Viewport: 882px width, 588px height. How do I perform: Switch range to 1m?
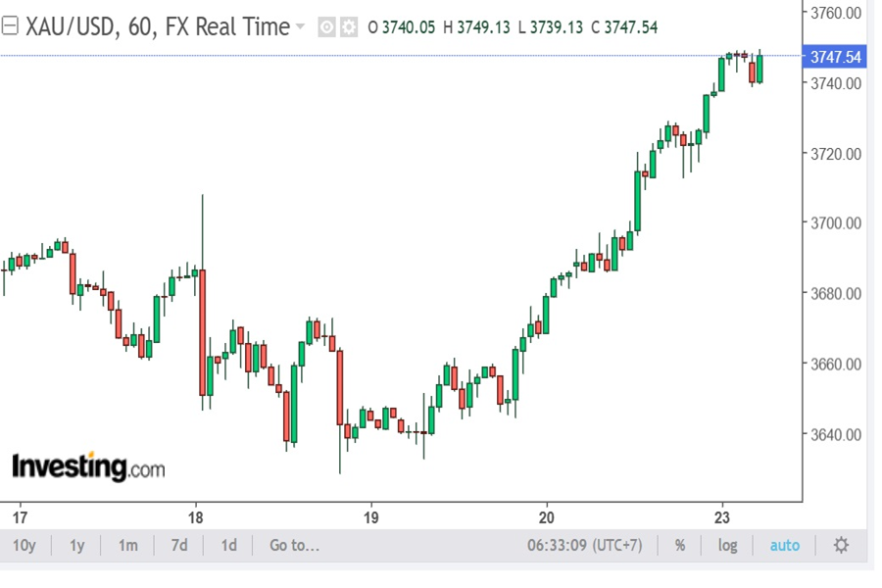[127, 545]
